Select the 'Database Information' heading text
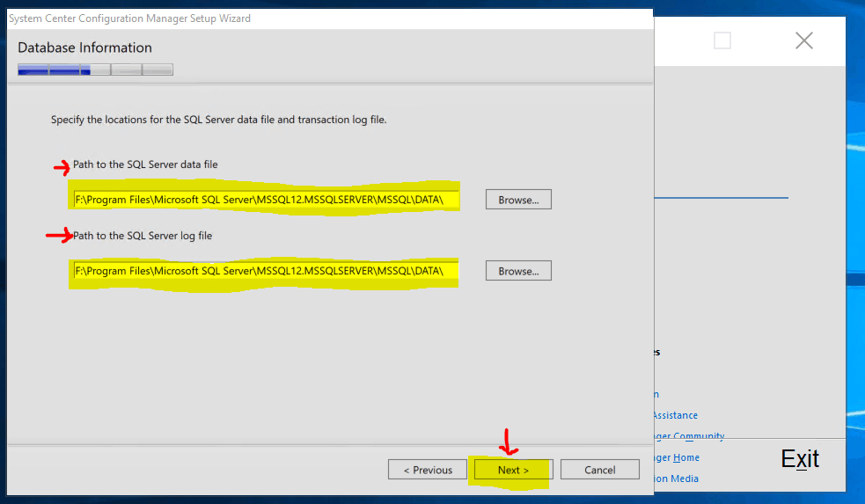Image resolution: width=865 pixels, height=504 pixels. [x=85, y=47]
